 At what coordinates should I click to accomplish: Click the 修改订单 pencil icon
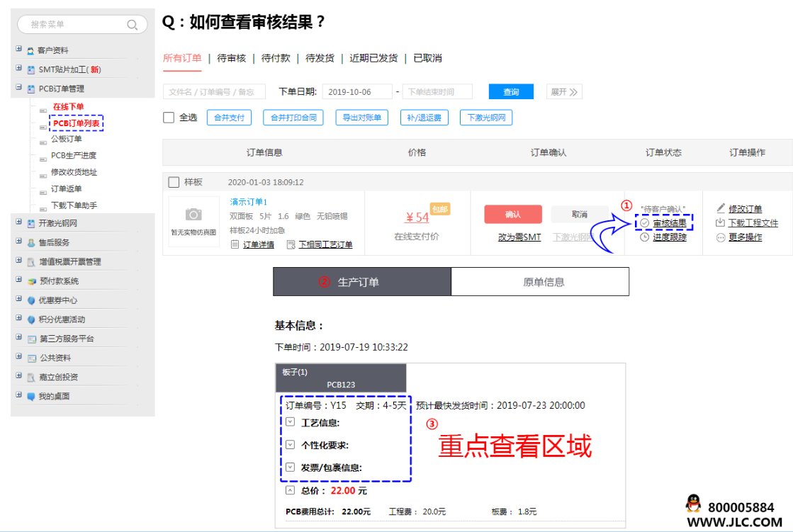coord(721,208)
